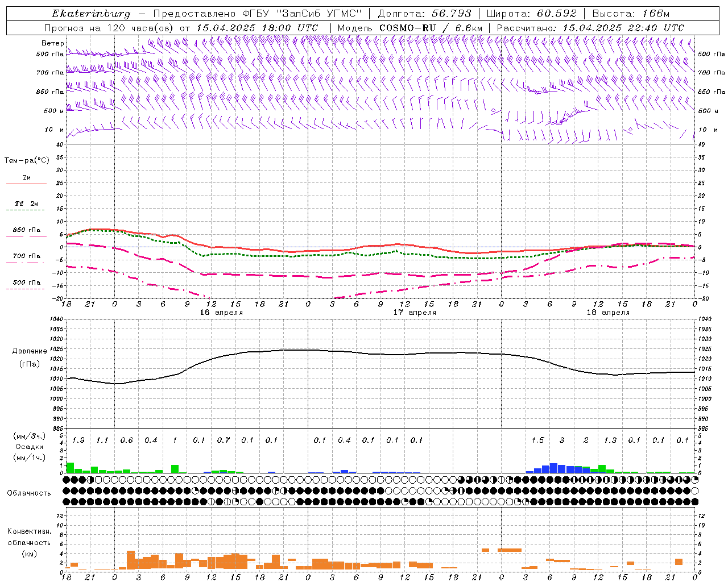Image resolution: width=728 pixels, height=582 pixels.
Task: Click the '16 апреля' date label
Action: pyautogui.click(x=221, y=313)
